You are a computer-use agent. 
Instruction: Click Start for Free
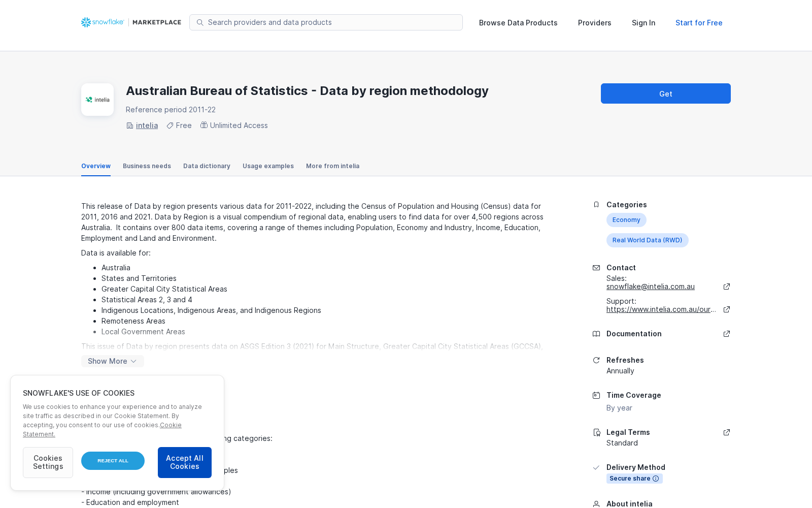click(699, 23)
